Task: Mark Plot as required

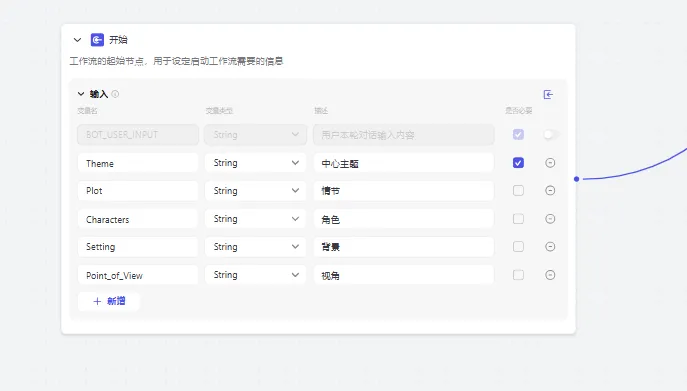Action: [x=518, y=190]
